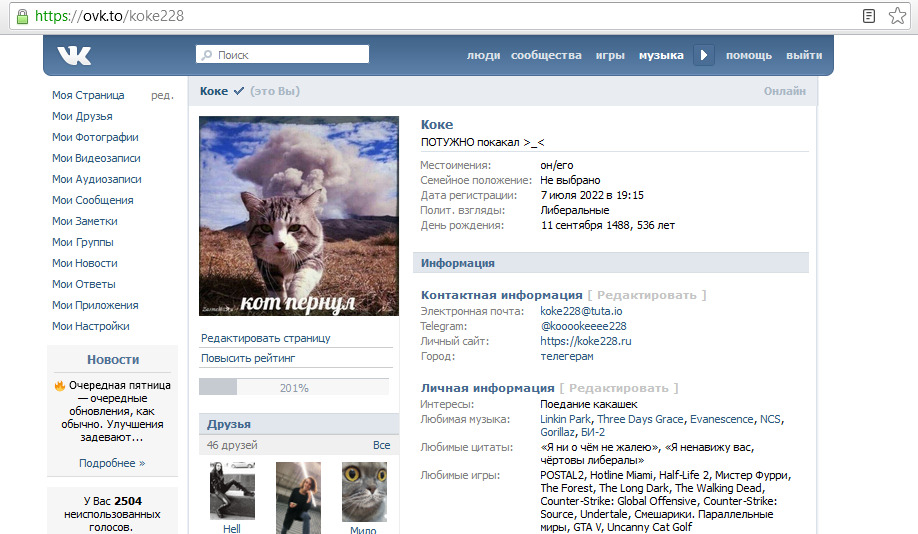Click the Hell friend name link
The image size is (918, 534).
(232, 529)
